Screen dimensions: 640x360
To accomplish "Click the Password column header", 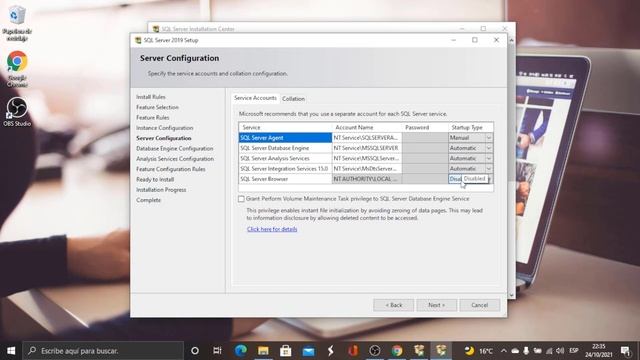I will click(425, 127).
